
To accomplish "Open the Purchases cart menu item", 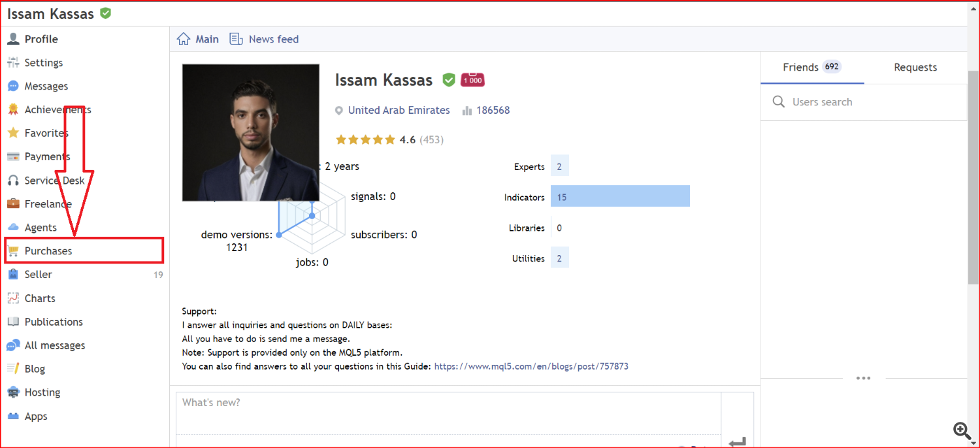I will [x=48, y=251].
